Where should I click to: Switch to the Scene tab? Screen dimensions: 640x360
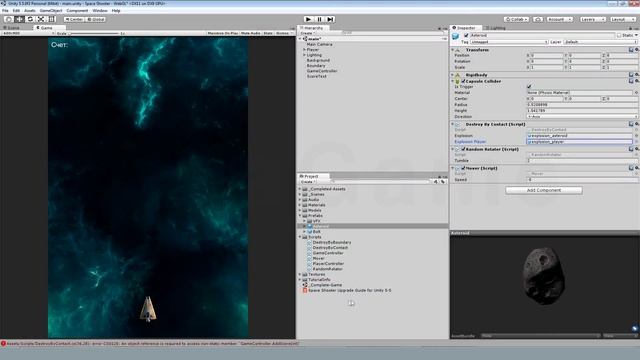click(11, 28)
